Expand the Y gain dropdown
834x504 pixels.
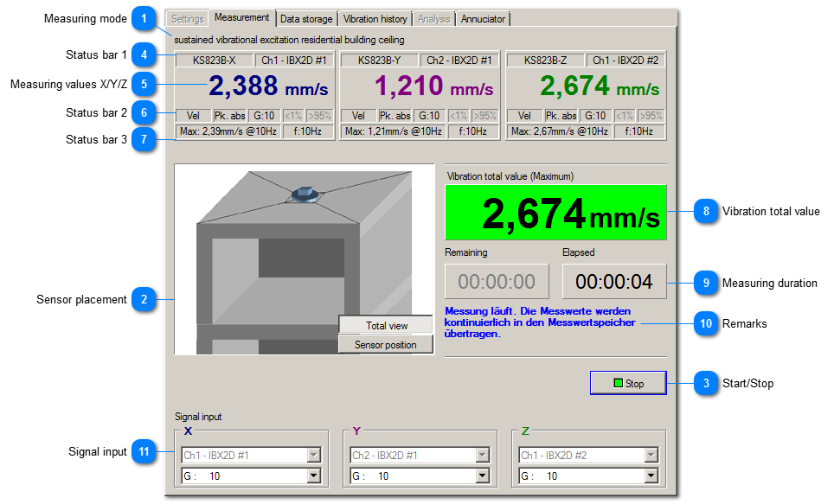click(x=482, y=476)
